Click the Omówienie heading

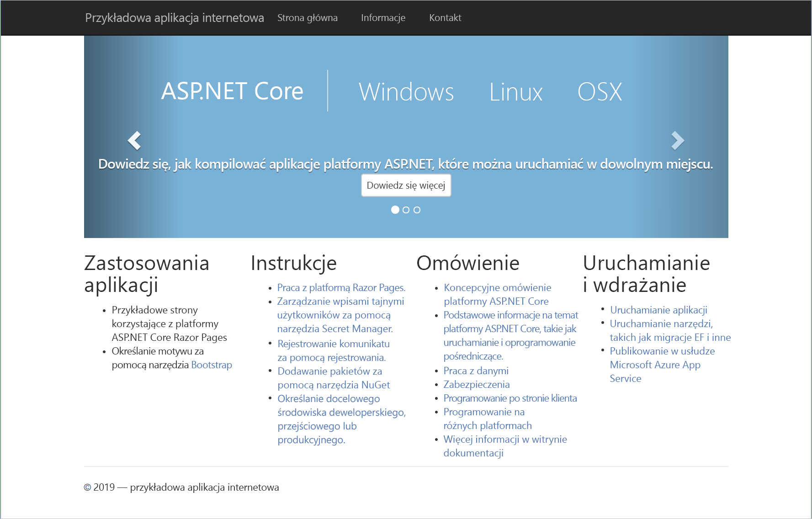coord(468,264)
